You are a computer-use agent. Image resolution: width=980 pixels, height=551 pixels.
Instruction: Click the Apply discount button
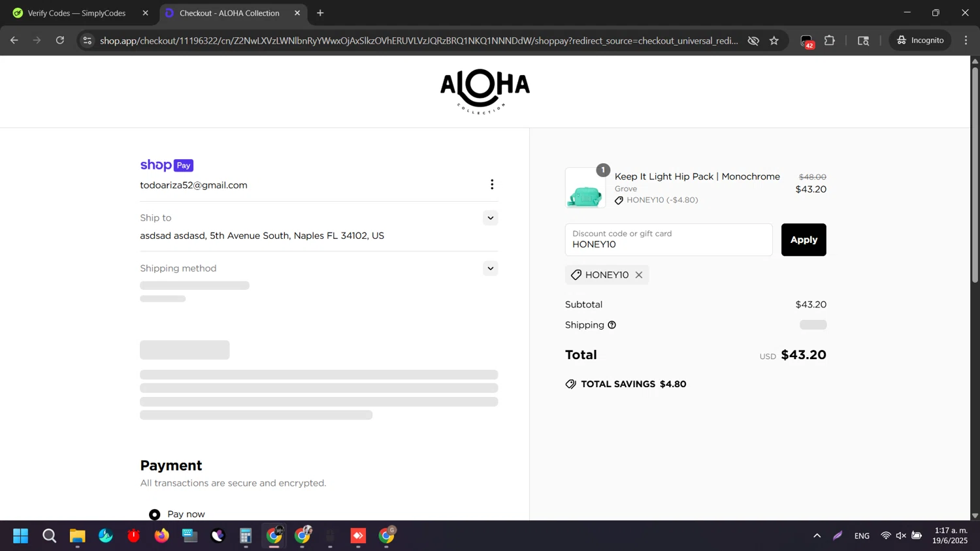[804, 240]
